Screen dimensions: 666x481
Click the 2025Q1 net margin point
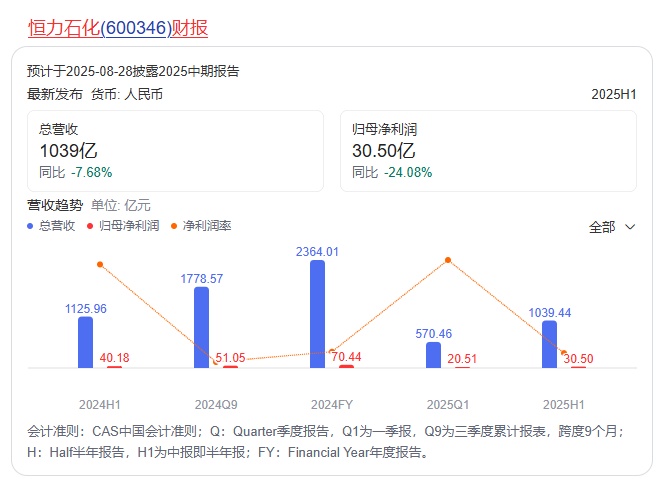(448, 260)
